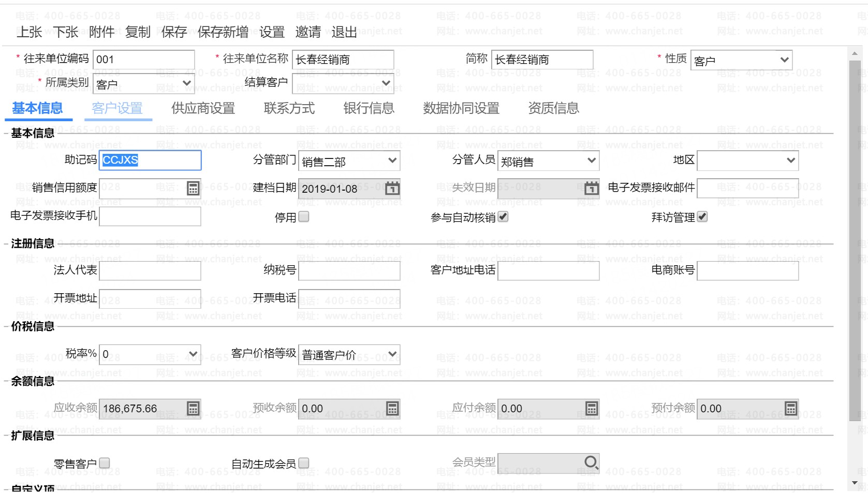Screen dimensions: 868x504
Task: Click search icon in 会员类型 field
Action: (x=591, y=463)
